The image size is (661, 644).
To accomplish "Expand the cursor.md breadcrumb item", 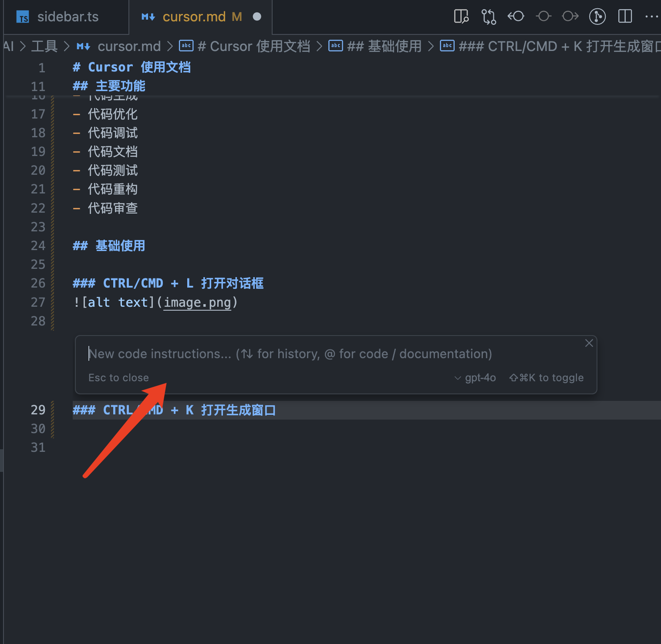I will click(x=129, y=46).
